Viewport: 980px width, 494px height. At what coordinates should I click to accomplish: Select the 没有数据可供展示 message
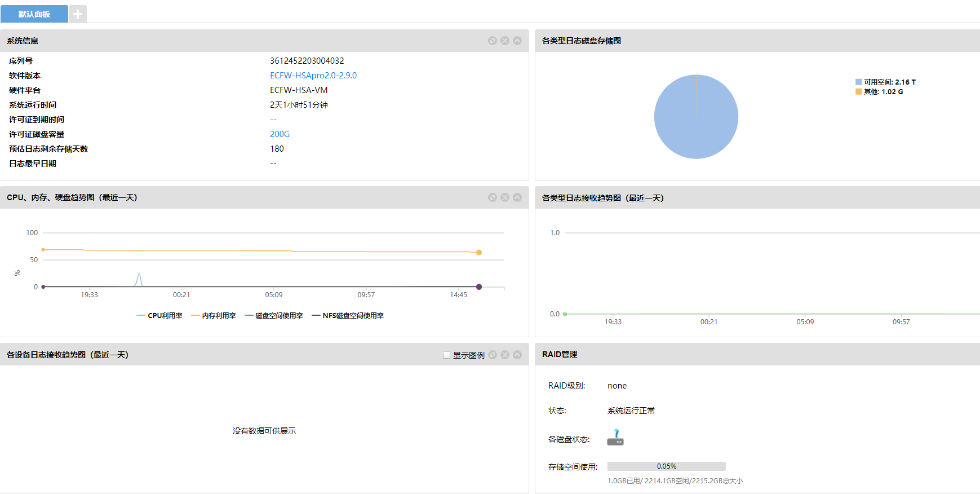264,431
